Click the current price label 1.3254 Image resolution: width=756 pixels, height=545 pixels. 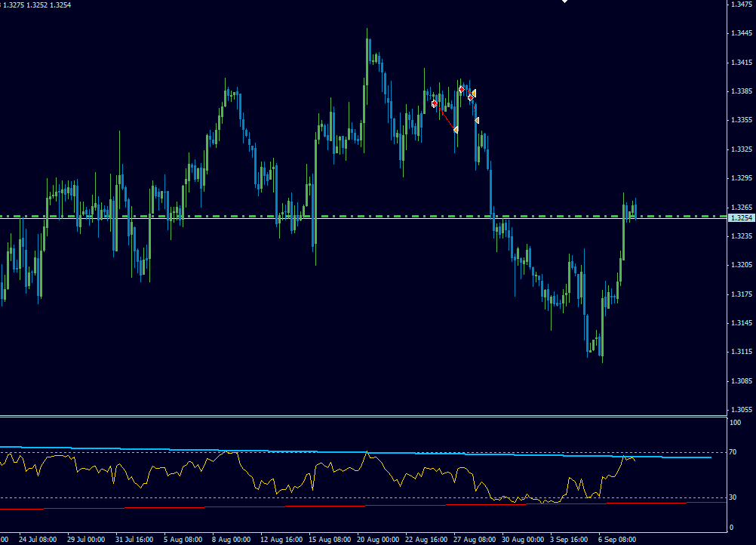(741, 218)
